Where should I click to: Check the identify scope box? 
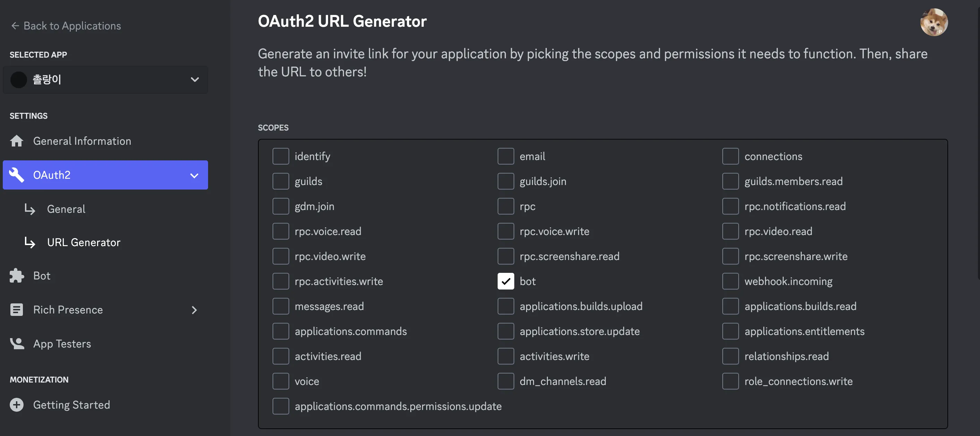tap(281, 156)
